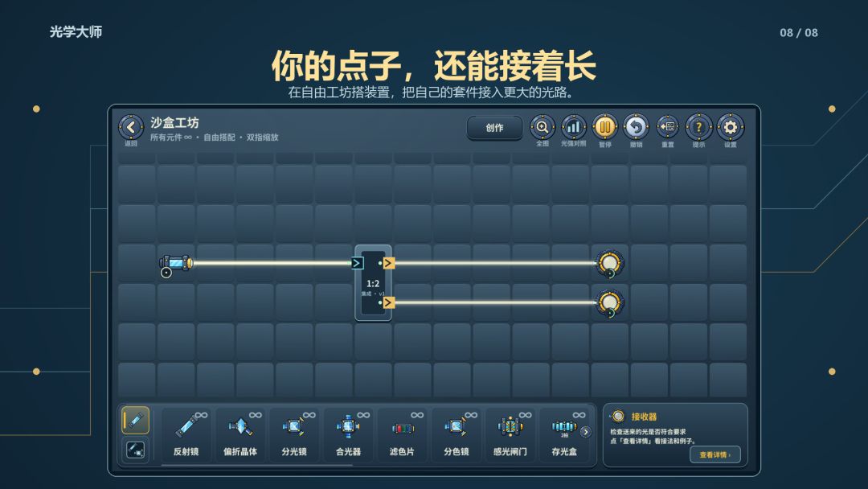
Task: Click the 查看详情 details button
Action: [714, 454]
